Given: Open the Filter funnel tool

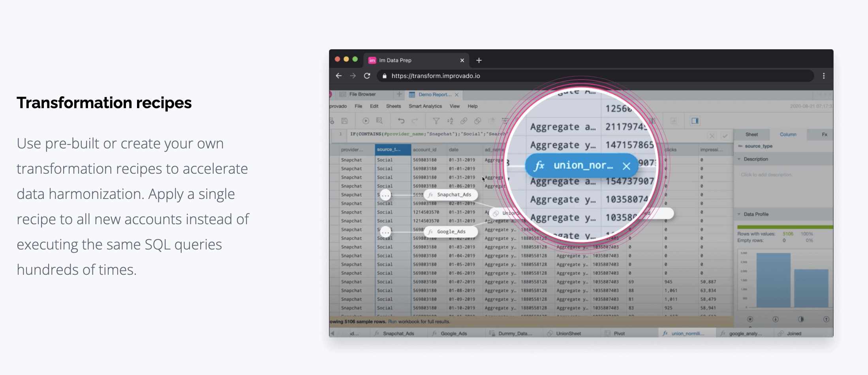Looking at the screenshot, I should (436, 121).
